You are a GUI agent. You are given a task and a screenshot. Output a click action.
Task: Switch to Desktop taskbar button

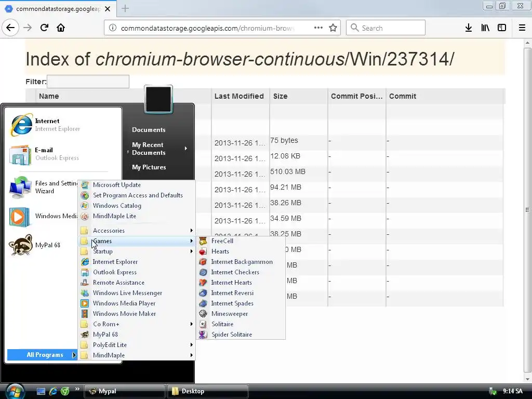[208, 391]
